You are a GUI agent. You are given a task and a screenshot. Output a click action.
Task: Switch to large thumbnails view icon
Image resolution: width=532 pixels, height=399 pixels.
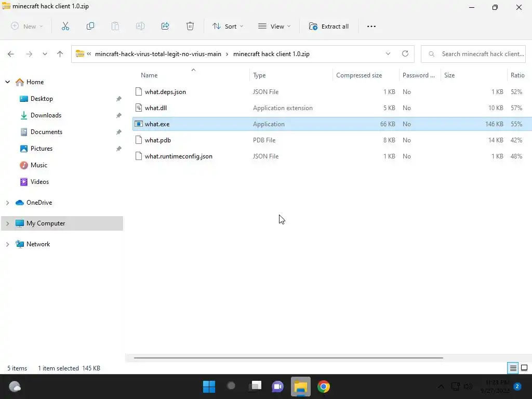(x=524, y=368)
